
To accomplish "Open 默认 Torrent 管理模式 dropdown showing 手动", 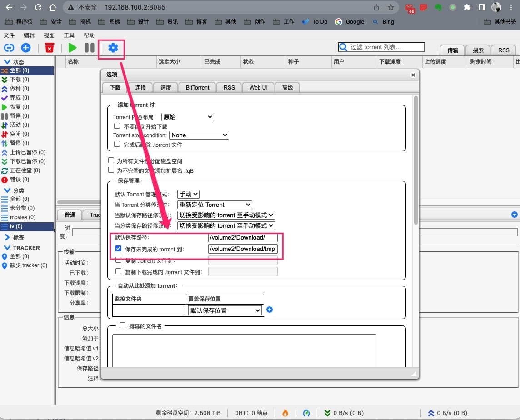I will click(x=188, y=194).
